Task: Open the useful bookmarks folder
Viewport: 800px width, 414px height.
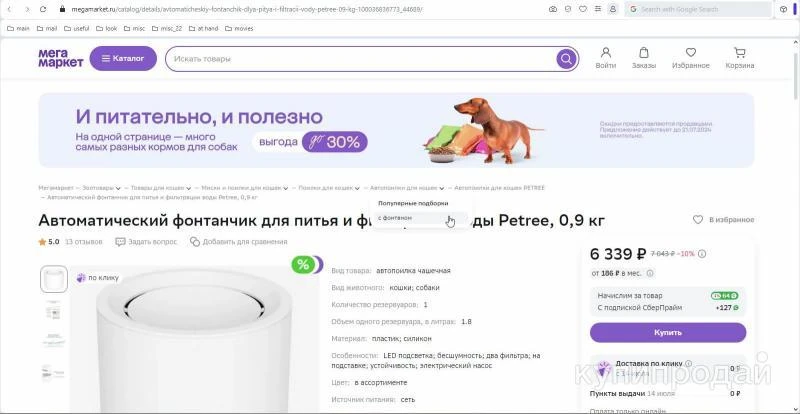Action: [77, 29]
